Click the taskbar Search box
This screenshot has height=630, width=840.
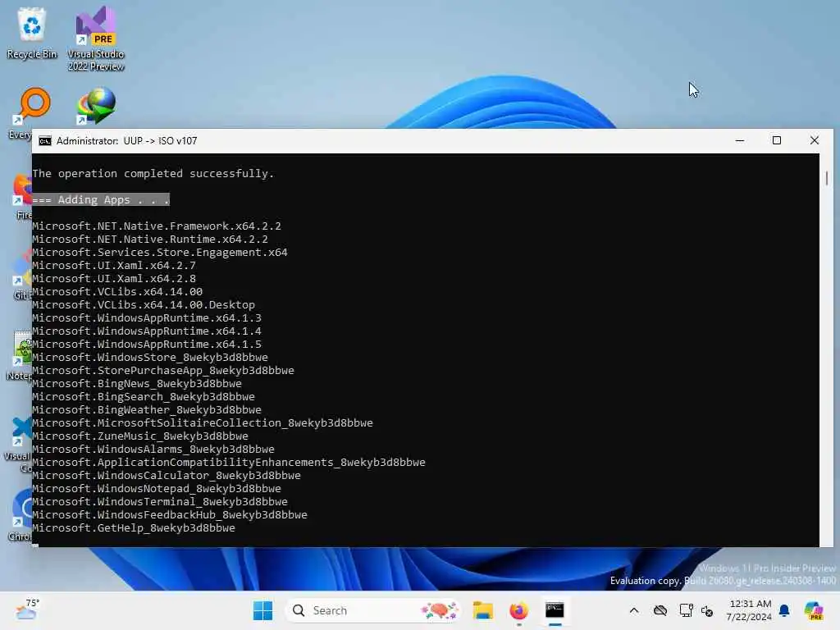pos(373,610)
